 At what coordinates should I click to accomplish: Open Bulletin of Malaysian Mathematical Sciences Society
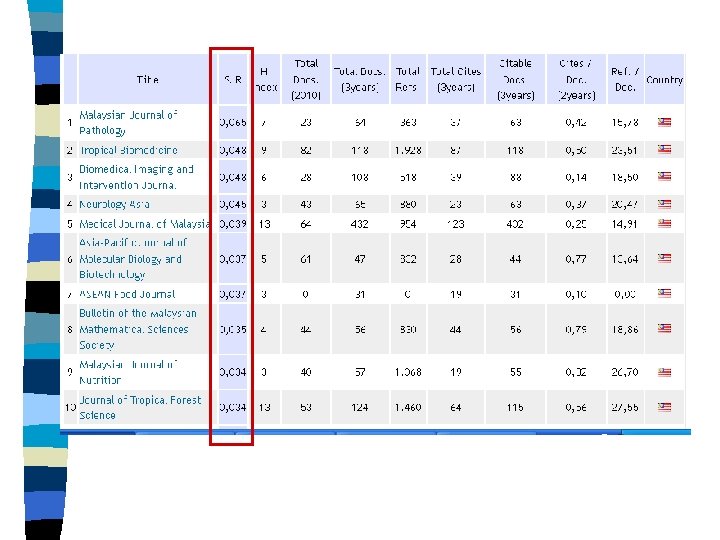(x=138, y=329)
